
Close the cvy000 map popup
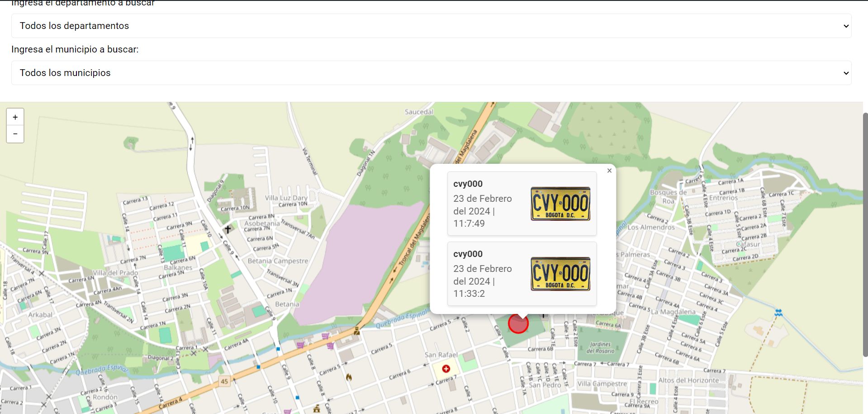(609, 171)
